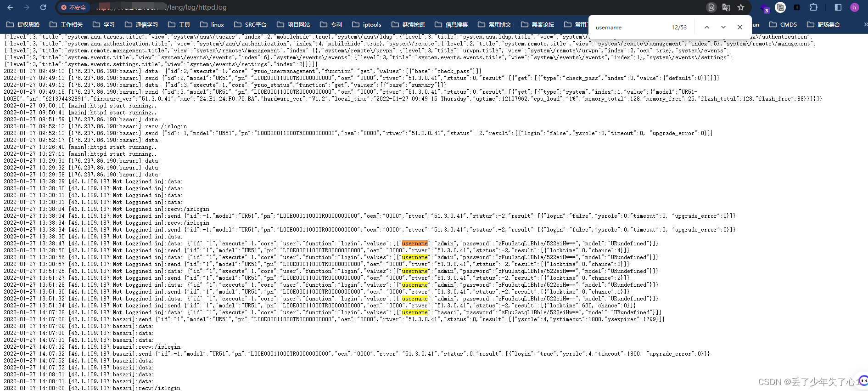This screenshot has width=868, height=391.
Task: Click the find box containing 'username'
Action: click(x=630, y=28)
